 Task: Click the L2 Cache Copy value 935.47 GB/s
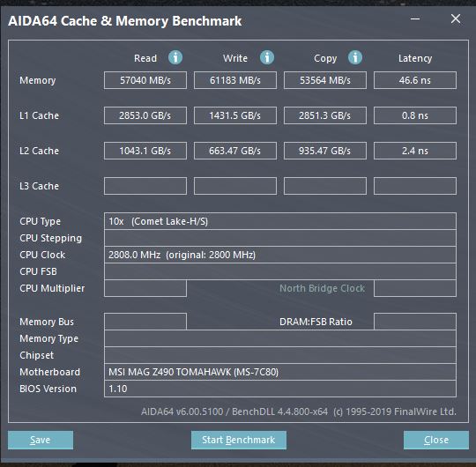point(325,151)
